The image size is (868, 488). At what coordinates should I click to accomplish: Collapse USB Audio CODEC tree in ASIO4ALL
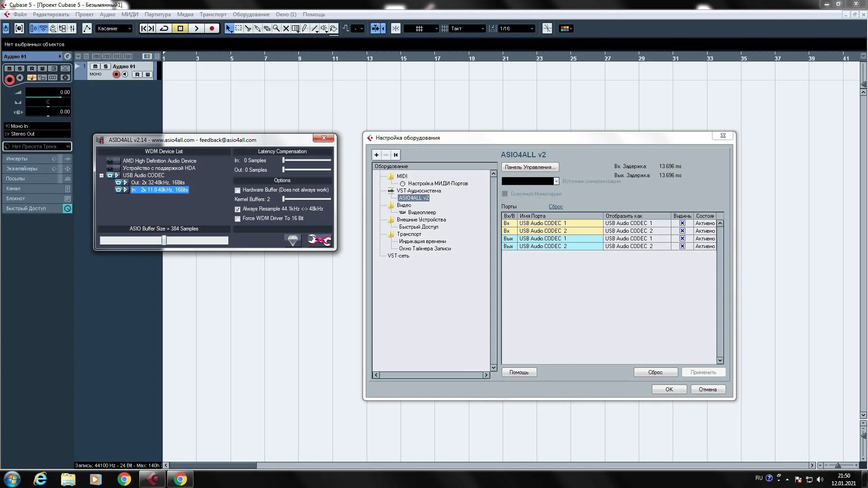(102, 175)
